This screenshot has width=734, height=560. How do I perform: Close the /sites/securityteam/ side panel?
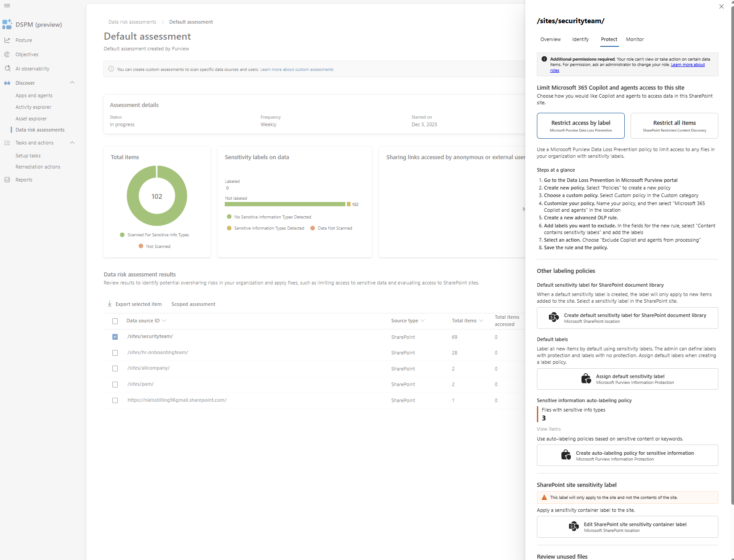(721, 7)
